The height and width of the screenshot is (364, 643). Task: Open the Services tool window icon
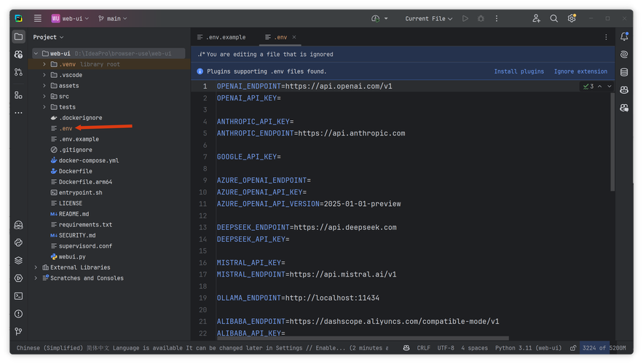pos(18,278)
